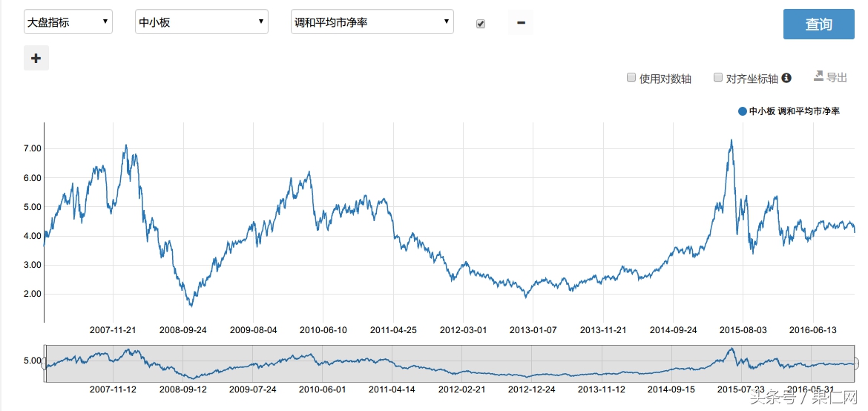This screenshot has height=411, width=868.
Task: Click the 2015 peak of the chart line
Action: point(731,140)
